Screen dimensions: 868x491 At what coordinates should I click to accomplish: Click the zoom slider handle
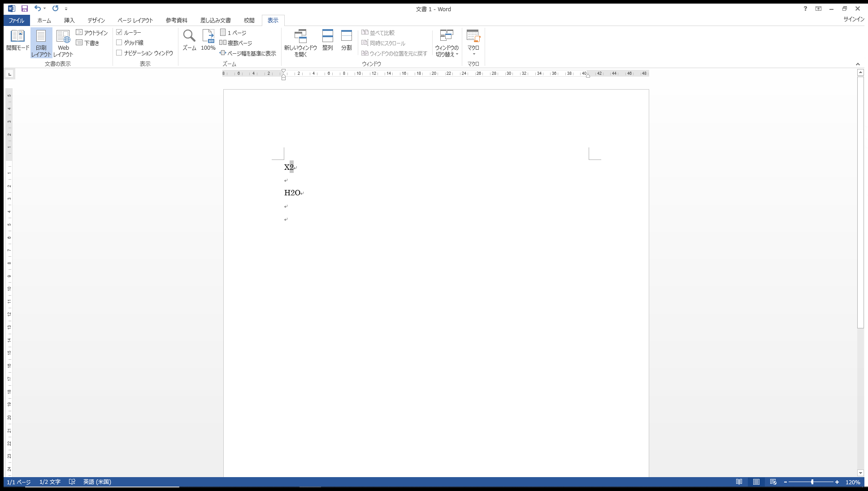(x=812, y=482)
